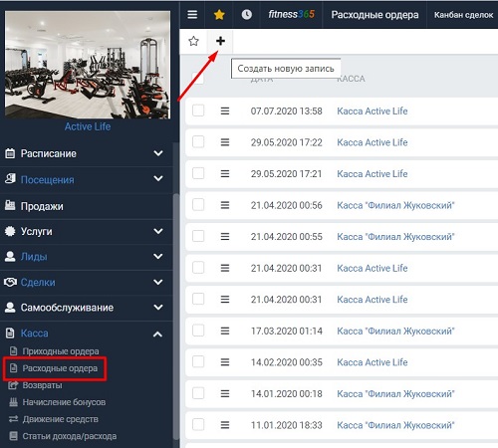Open Приходные ордера in the sidebar
498x448 pixels.
pos(61,351)
